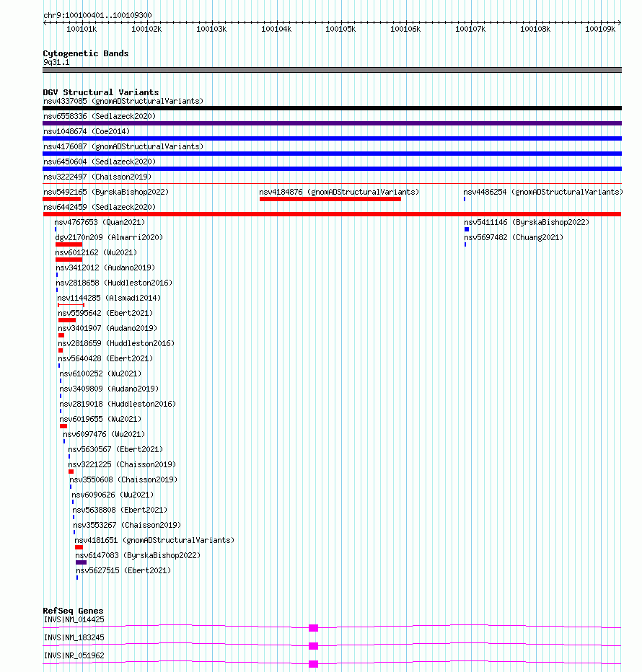
Task: Click nsv3409809 (Audano2019) label
Action: coord(109,389)
